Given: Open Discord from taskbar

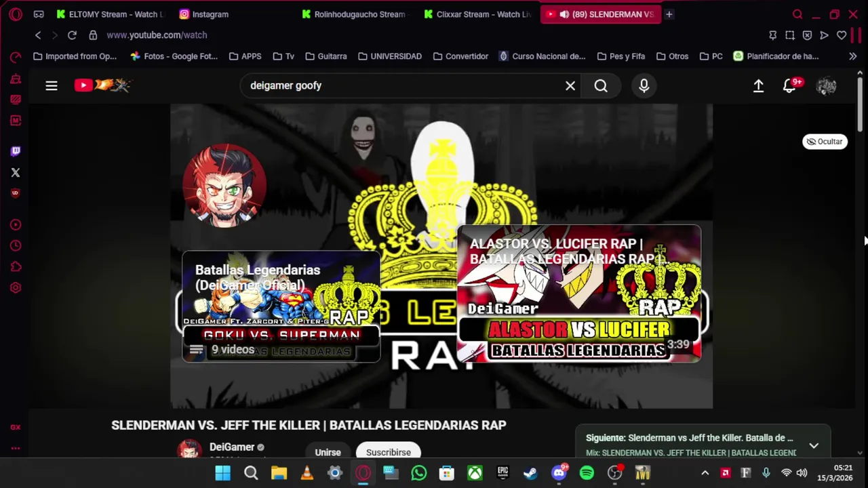Looking at the screenshot, I should (x=559, y=473).
